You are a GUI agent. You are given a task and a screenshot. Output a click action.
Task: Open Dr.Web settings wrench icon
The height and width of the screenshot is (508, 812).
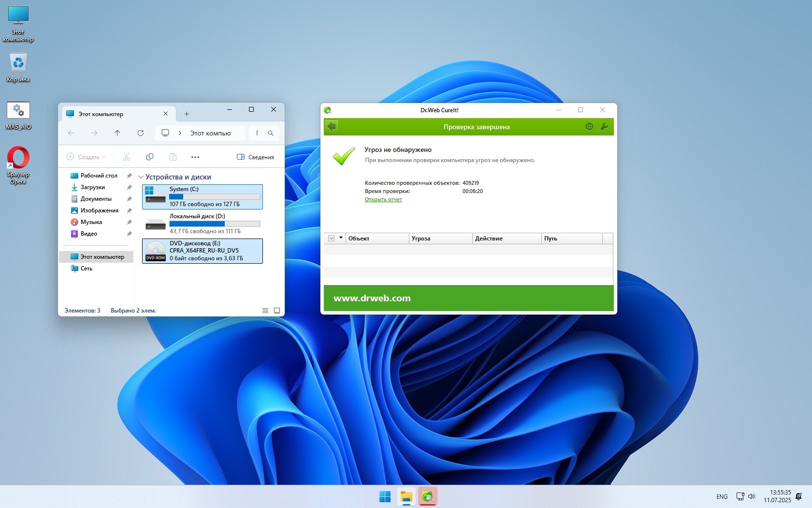604,127
